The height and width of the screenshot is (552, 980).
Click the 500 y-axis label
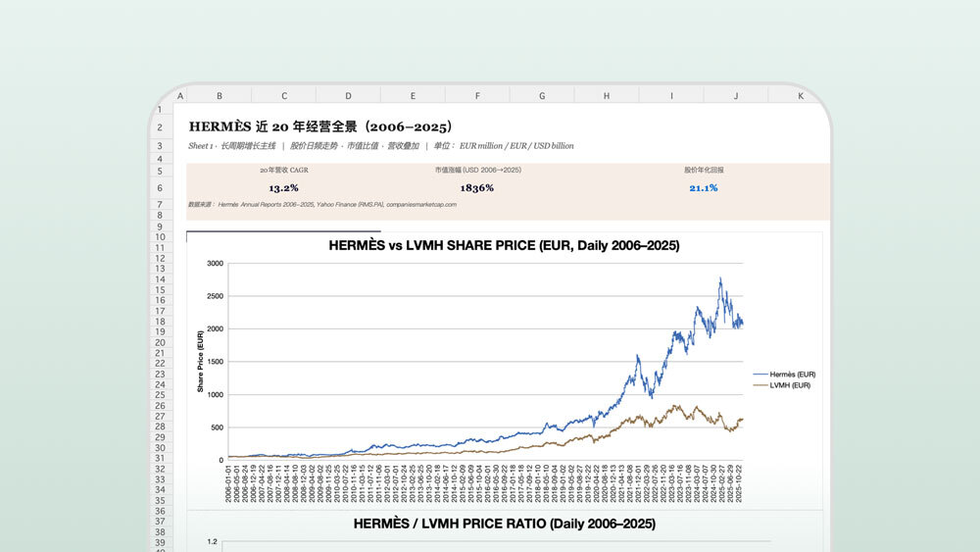point(217,428)
